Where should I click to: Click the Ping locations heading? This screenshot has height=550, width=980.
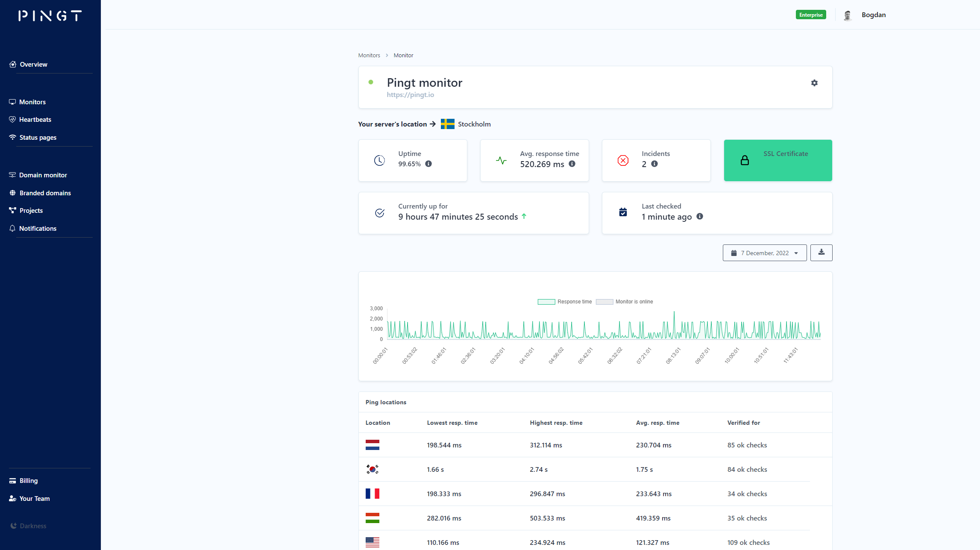(x=386, y=402)
